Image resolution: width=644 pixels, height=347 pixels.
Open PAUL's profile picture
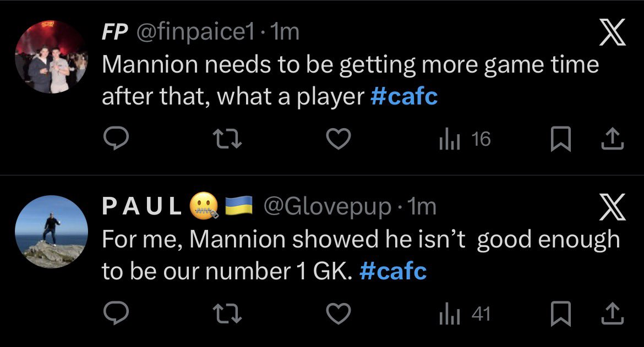51,232
